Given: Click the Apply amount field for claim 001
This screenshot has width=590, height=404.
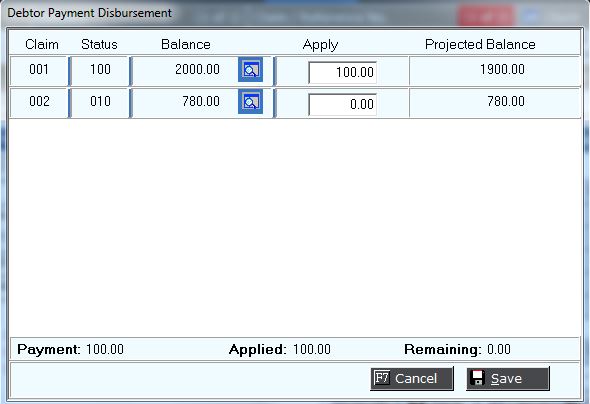Looking at the screenshot, I should [x=342, y=72].
